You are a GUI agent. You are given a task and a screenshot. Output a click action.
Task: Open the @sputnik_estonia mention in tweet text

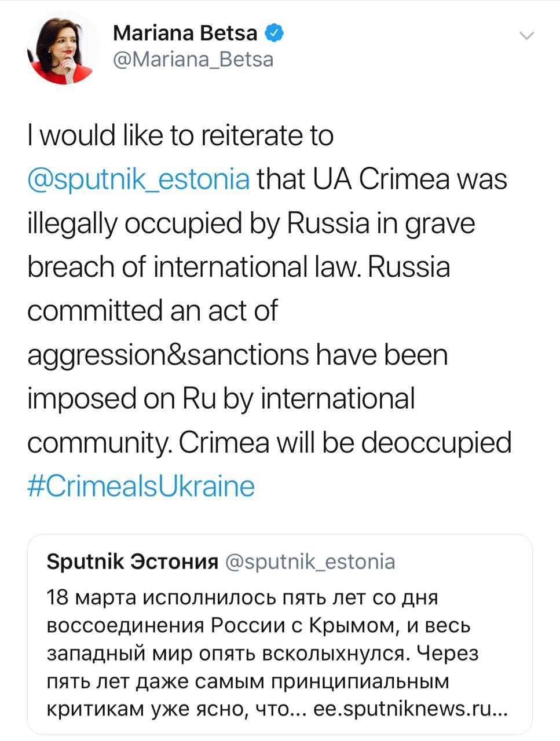(x=138, y=179)
